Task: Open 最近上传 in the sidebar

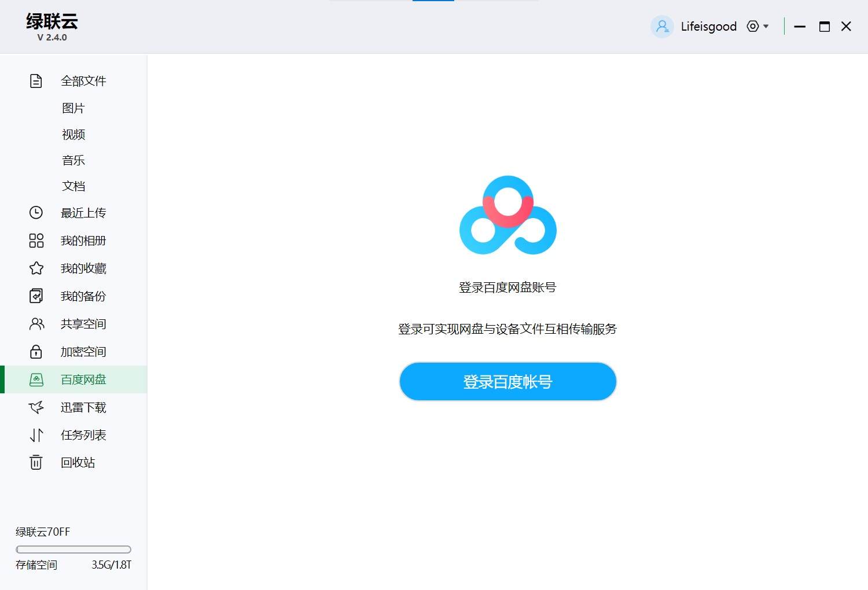Action: [83, 213]
